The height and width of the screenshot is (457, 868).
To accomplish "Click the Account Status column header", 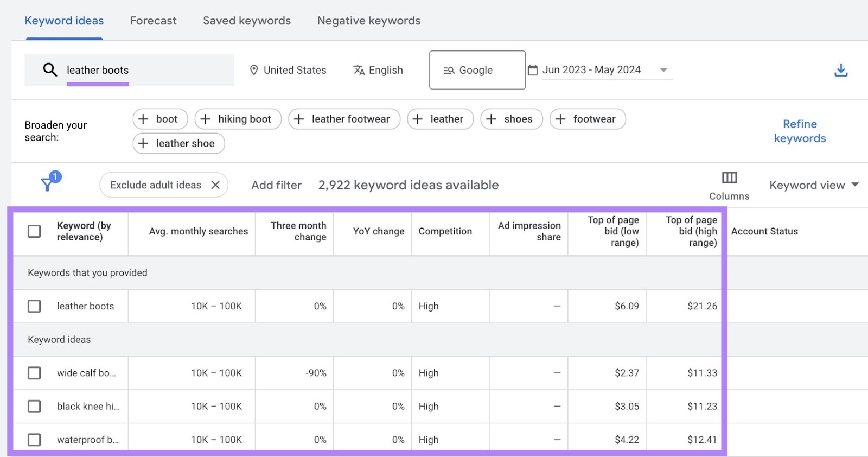I will point(764,231).
